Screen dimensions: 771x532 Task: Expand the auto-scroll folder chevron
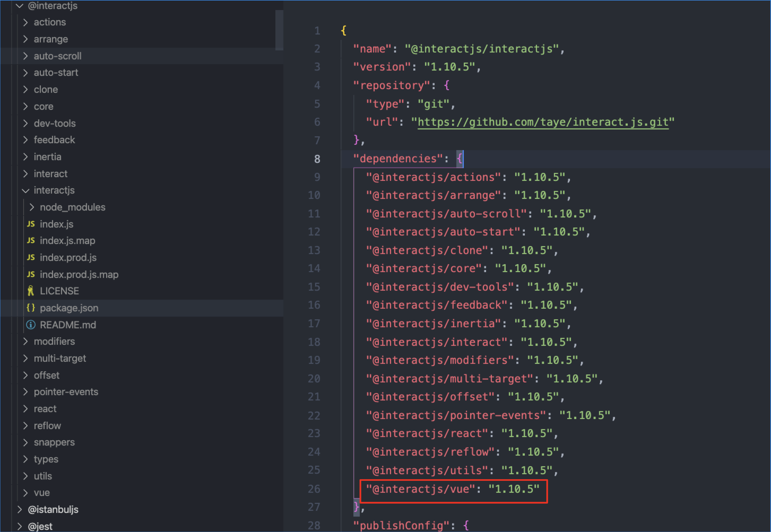pyautogui.click(x=26, y=56)
